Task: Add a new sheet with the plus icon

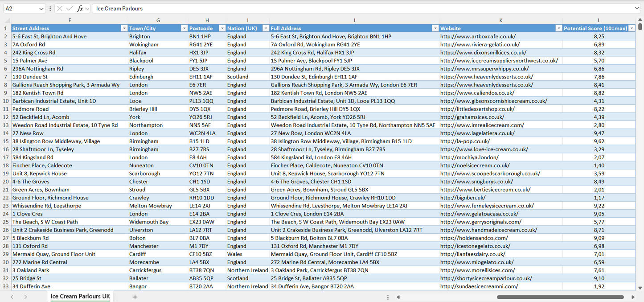Action: (x=135, y=296)
